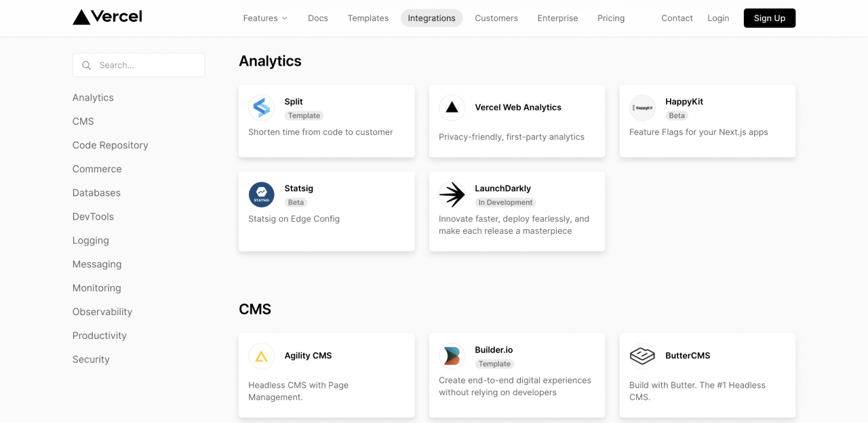The height and width of the screenshot is (423, 868).
Task: Select DevTools category in sidebar
Action: pos(93,216)
